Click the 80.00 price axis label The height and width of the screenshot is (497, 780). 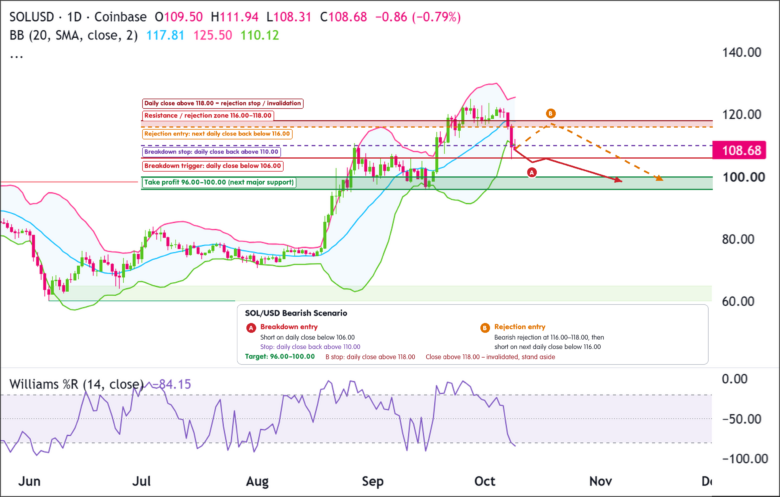pyautogui.click(x=738, y=239)
